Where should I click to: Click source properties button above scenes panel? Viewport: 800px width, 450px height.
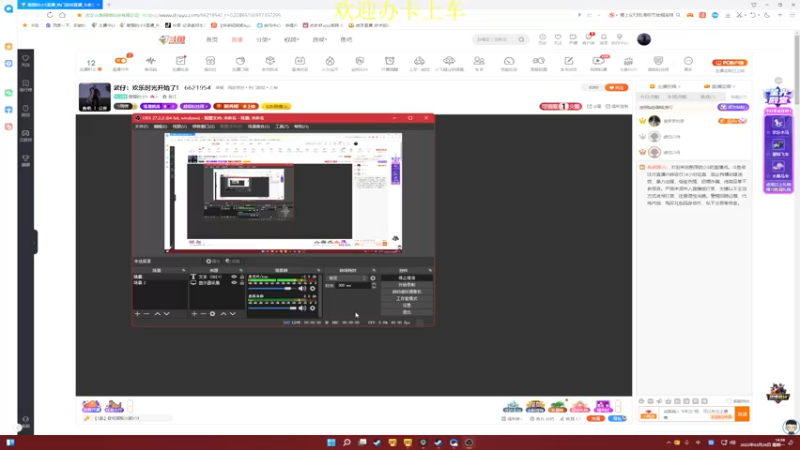tap(213, 261)
